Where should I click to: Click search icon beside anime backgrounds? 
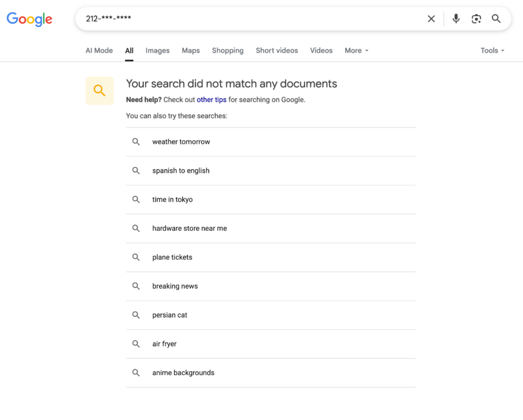click(136, 372)
